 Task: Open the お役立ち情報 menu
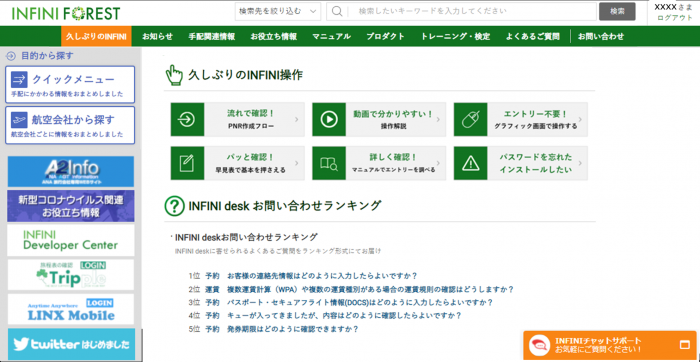(274, 37)
